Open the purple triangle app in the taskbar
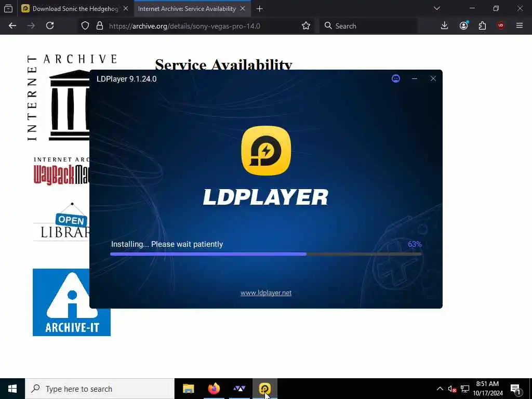The image size is (532, 399). click(x=239, y=389)
